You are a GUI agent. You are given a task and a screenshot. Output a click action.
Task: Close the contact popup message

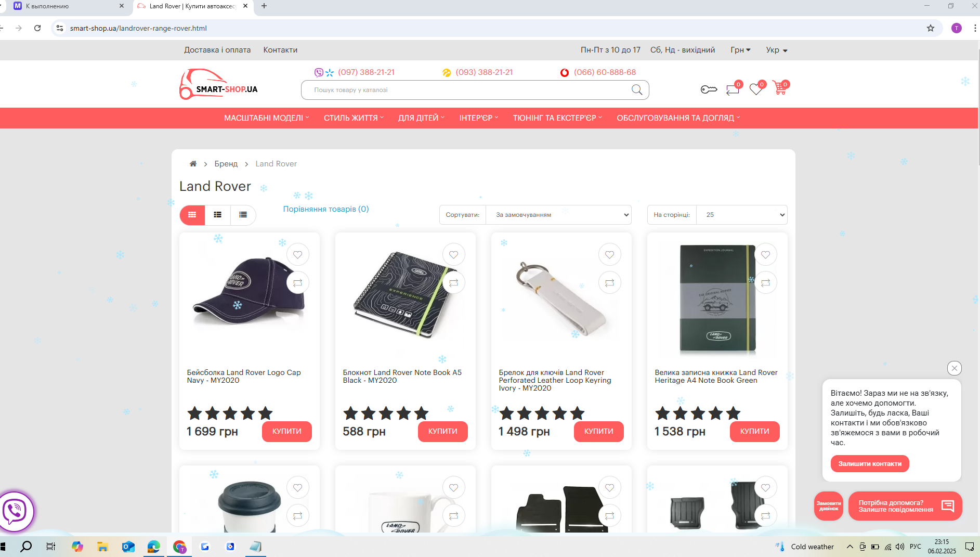955,368
